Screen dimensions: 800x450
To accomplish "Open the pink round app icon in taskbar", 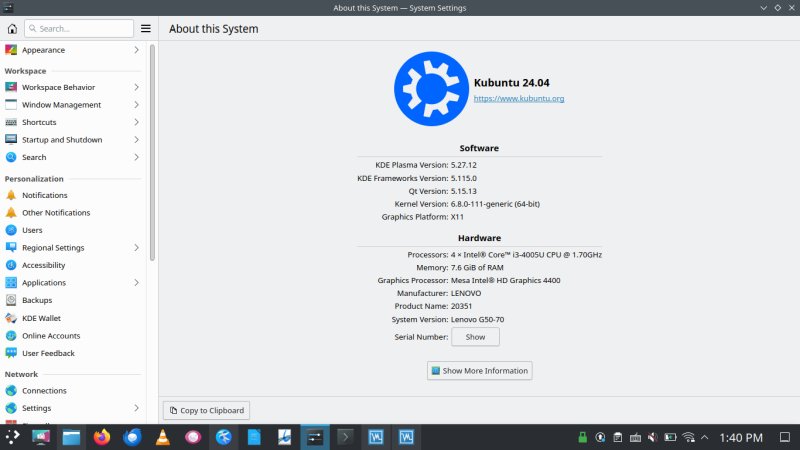I will (193, 437).
